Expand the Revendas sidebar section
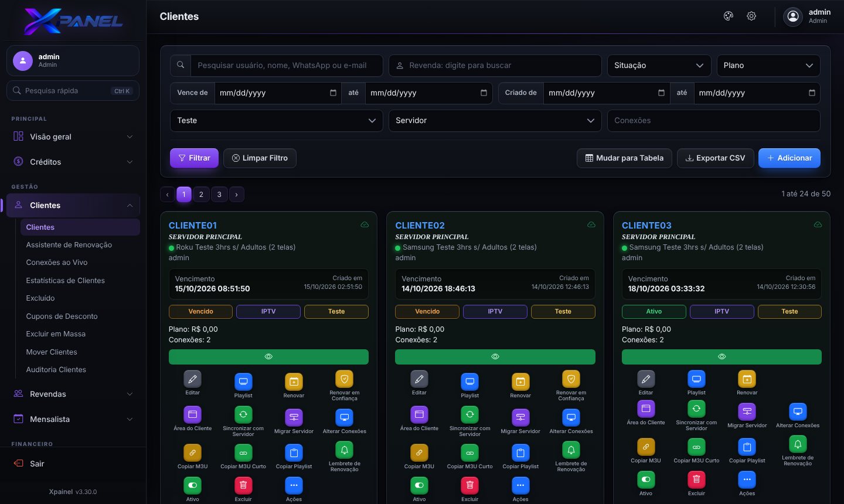 pyautogui.click(x=73, y=394)
